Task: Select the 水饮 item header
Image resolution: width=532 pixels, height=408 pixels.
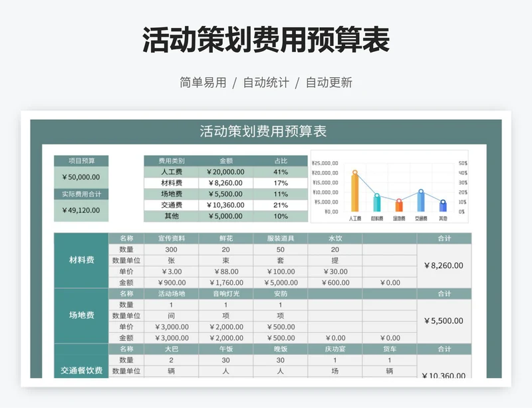Action: coord(335,238)
